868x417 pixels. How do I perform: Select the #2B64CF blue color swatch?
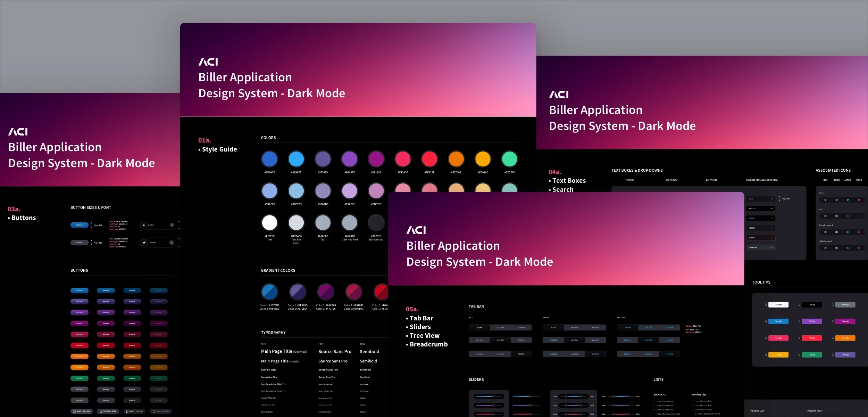click(x=270, y=160)
